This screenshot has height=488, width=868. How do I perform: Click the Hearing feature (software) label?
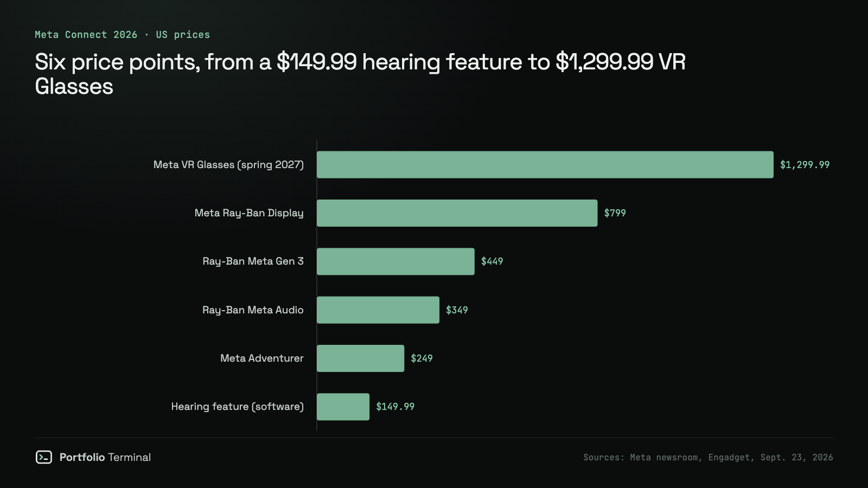[x=238, y=407]
